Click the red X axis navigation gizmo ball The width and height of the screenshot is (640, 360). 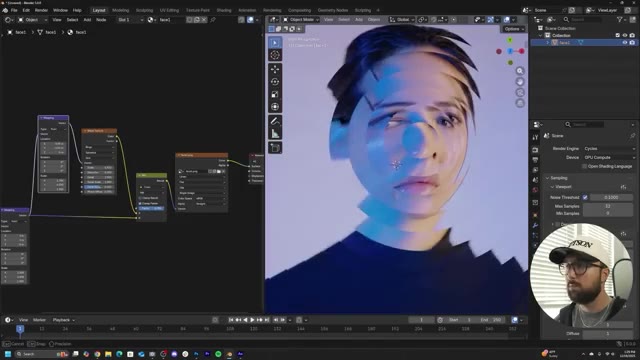point(522,51)
